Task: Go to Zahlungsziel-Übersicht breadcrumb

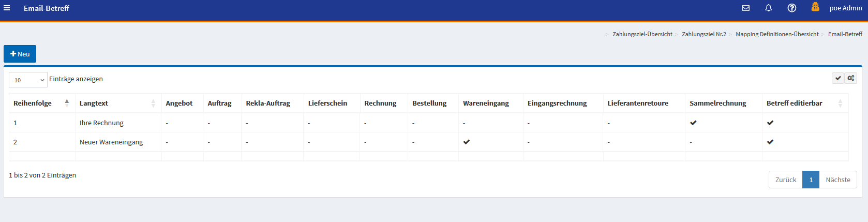Action: pos(642,34)
